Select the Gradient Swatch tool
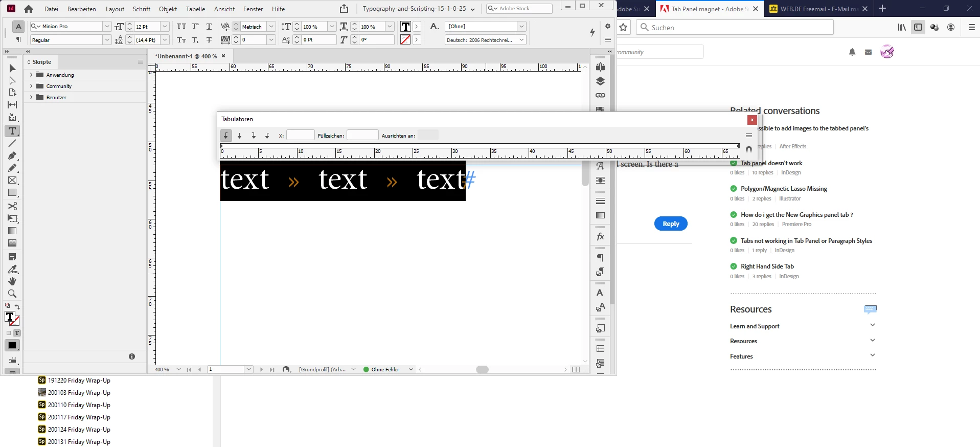The width and height of the screenshot is (980, 447). coord(12,231)
